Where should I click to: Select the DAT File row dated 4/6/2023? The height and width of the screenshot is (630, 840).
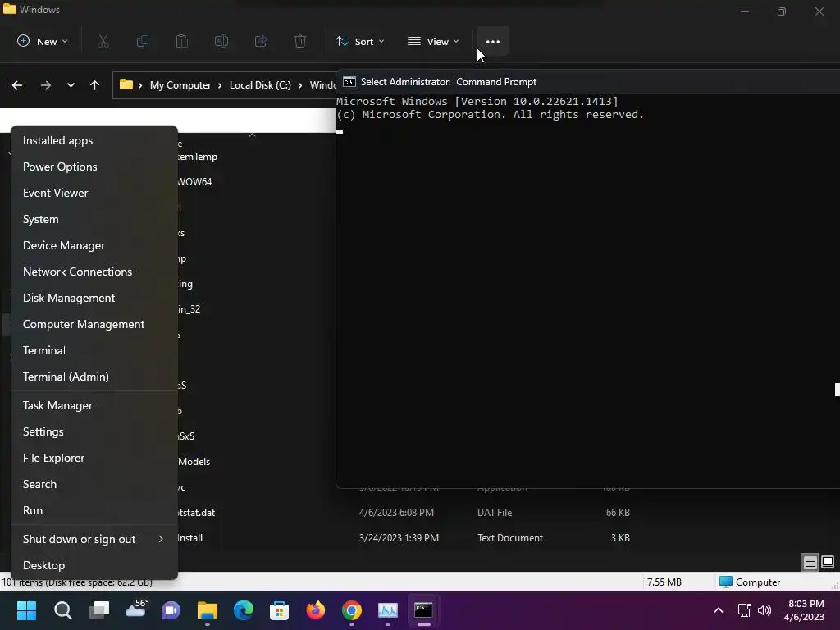coord(404,513)
